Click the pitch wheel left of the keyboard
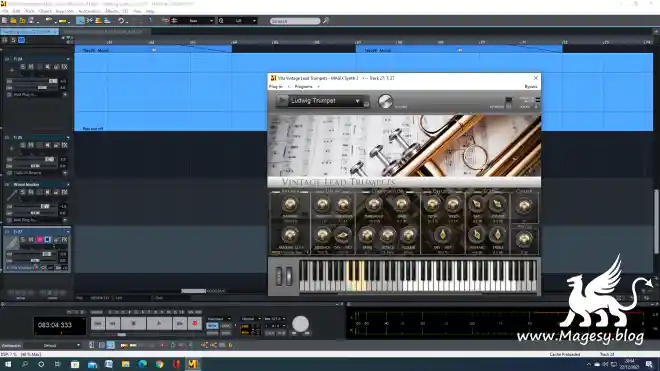This screenshot has height=371, width=660. pos(279,276)
